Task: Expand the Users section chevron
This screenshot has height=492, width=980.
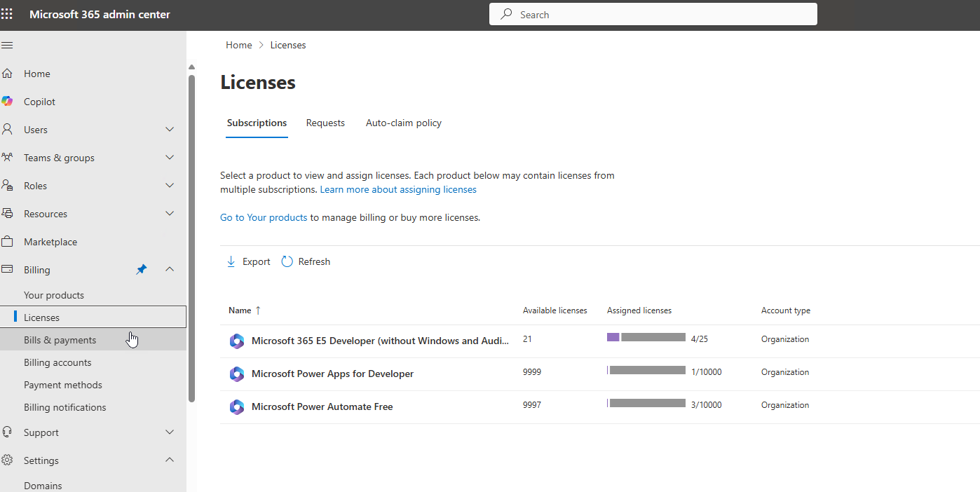Action: click(x=170, y=130)
